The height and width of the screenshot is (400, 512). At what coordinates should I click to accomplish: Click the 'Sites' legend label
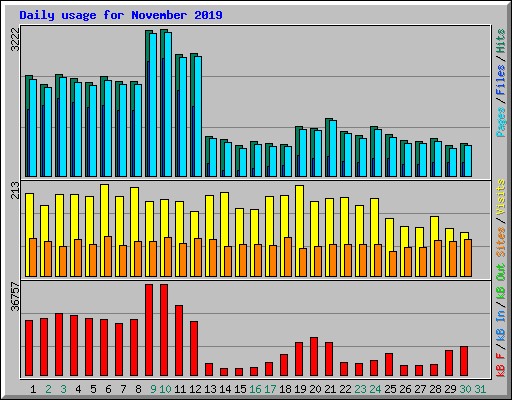501,242
